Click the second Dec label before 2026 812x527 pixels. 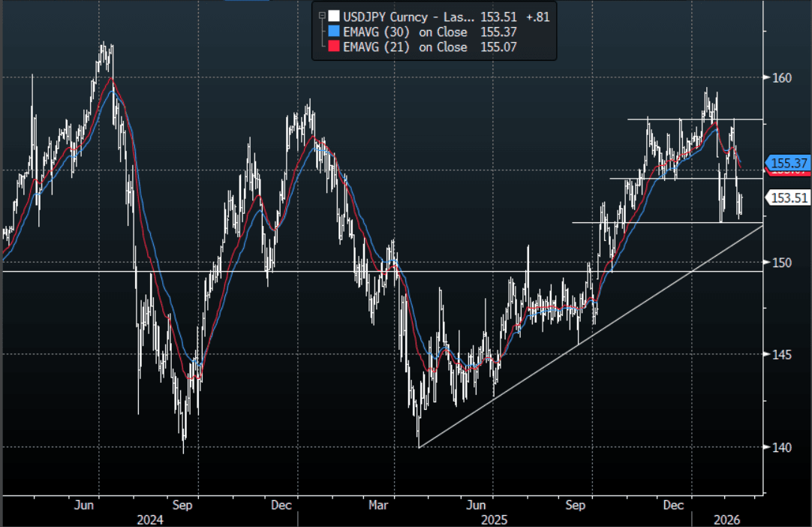(674, 505)
